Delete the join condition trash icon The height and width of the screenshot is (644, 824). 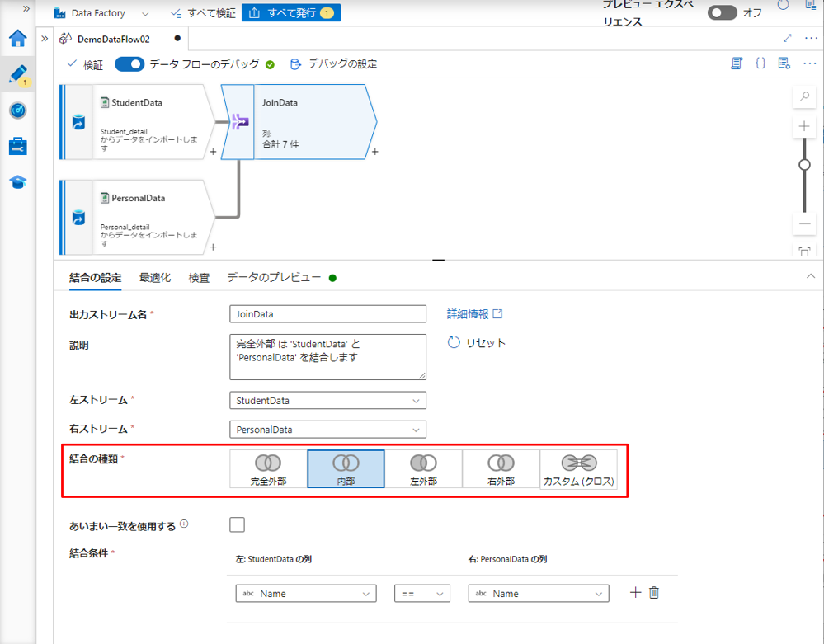tap(654, 593)
